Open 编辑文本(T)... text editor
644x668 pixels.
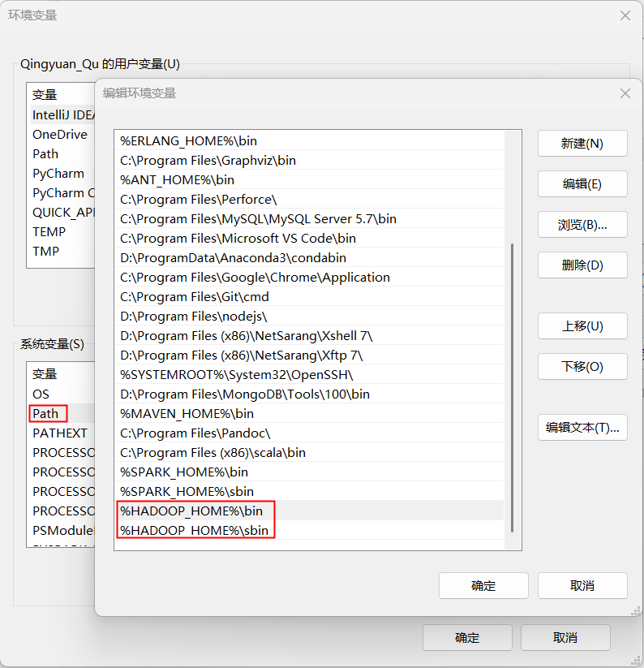(582, 427)
